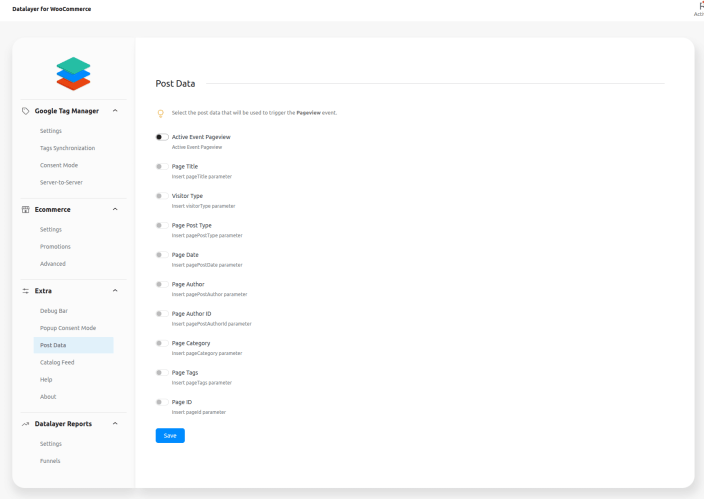The image size is (704, 499).
Task: Open the Funnels reports page
Action: (50, 460)
